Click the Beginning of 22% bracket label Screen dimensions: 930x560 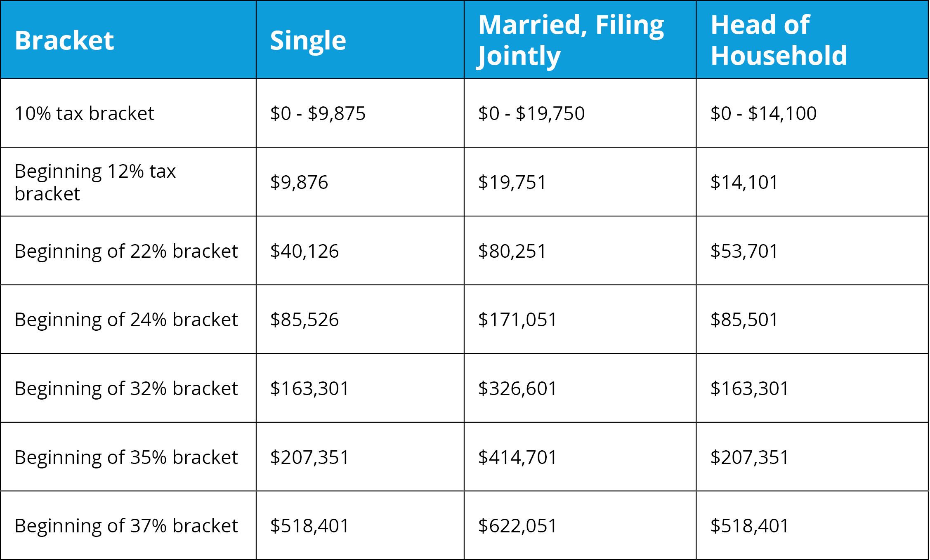pyautogui.click(x=126, y=251)
